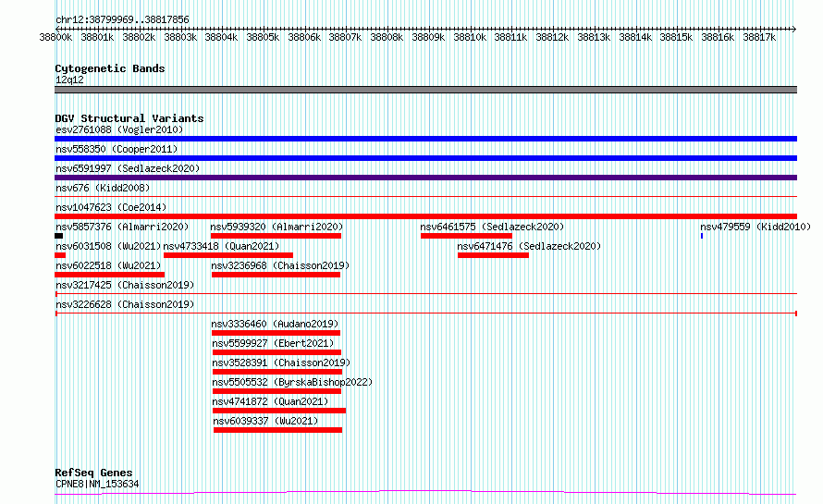Click the 38802k ruler tick label
The image size is (823, 504).
click(139, 37)
